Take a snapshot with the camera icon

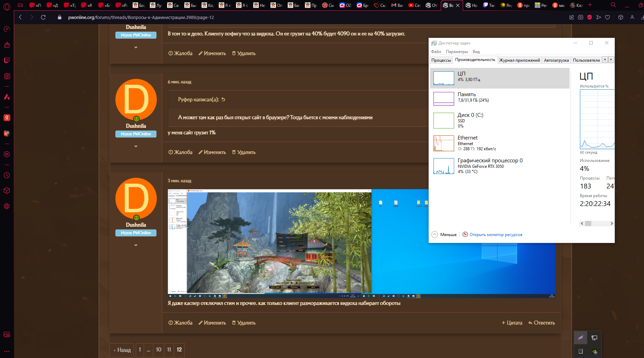point(581,17)
